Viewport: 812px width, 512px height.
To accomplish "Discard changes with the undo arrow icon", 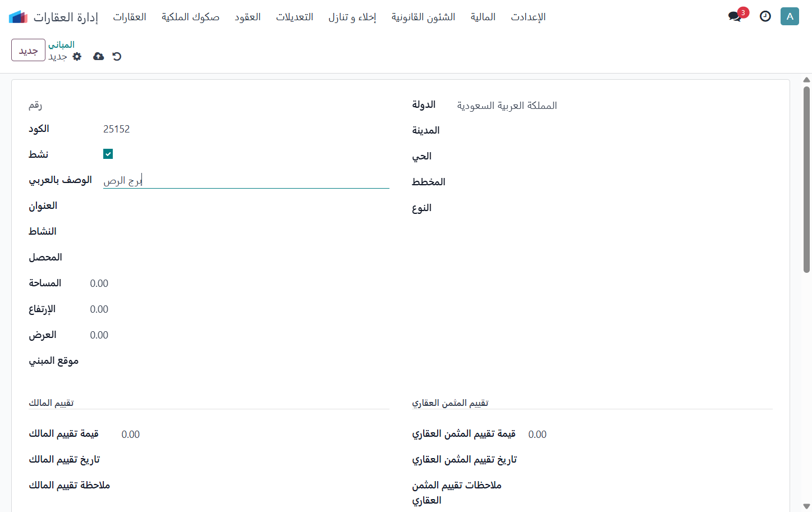I will point(117,56).
